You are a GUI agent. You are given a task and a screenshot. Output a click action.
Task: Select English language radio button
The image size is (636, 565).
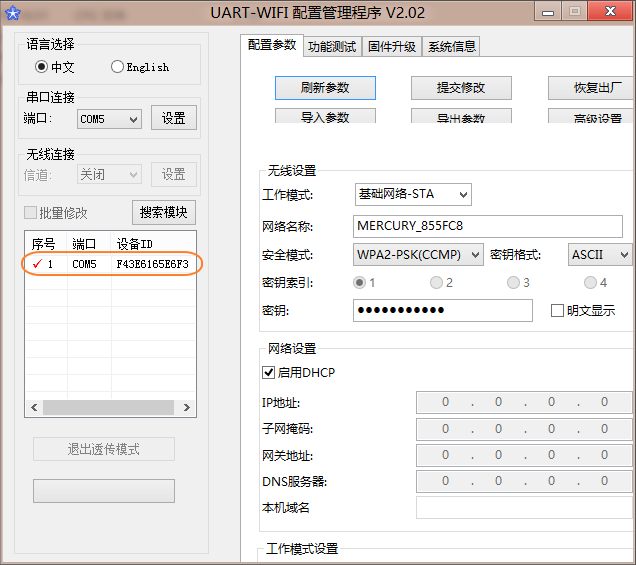117,67
